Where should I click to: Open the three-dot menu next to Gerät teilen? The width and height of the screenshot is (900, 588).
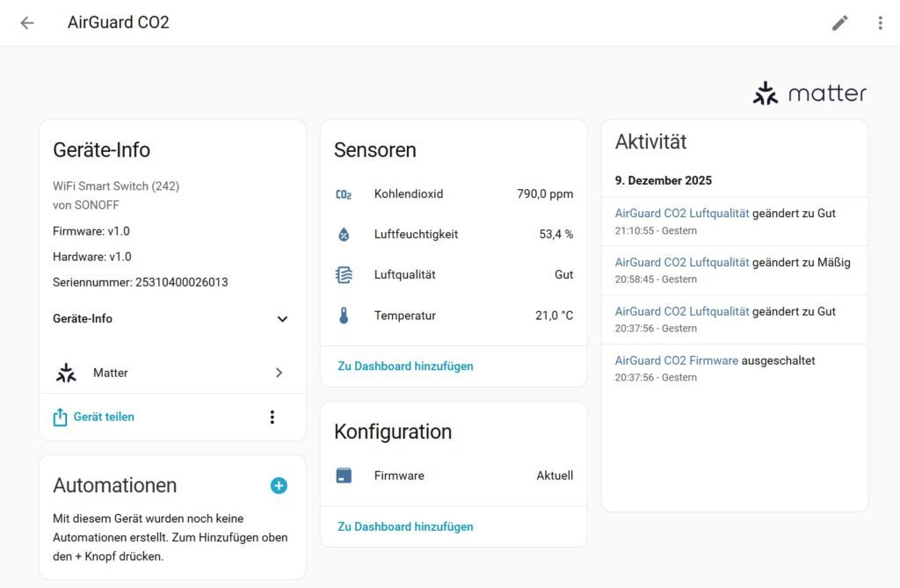point(273,417)
